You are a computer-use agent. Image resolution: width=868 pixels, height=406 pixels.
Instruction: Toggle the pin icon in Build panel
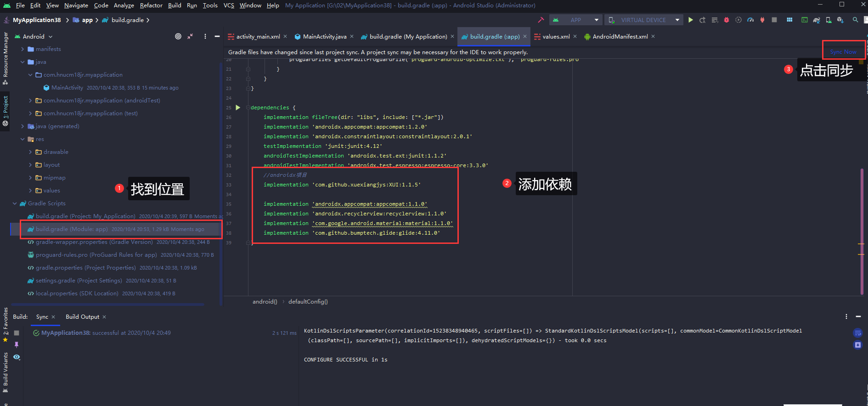pos(17,344)
